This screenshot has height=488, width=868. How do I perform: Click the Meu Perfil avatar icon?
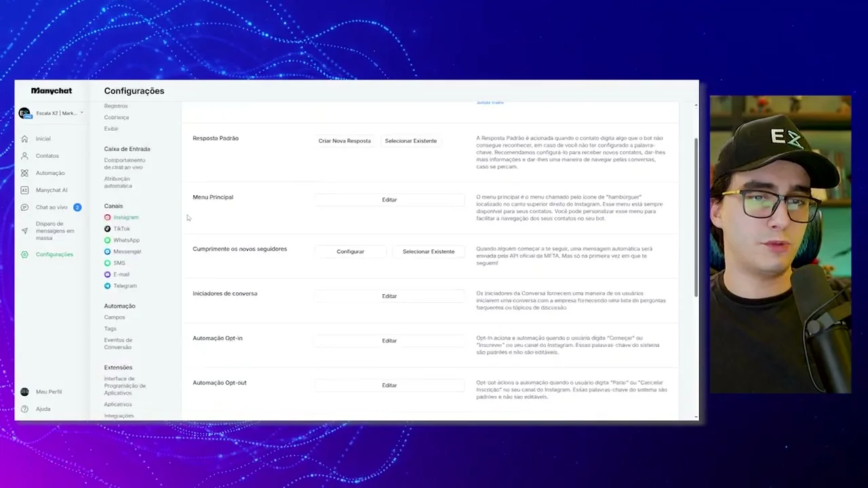pos(24,392)
